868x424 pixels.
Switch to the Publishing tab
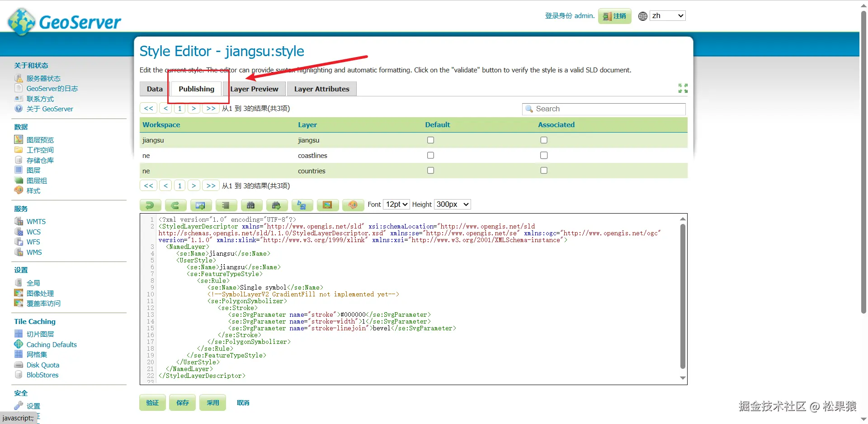(196, 89)
